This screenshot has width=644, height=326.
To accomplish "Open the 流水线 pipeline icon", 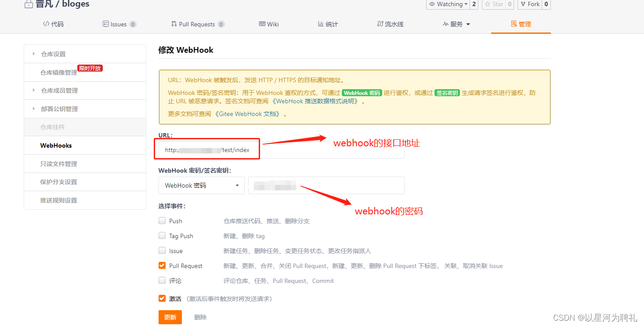I will coord(380,24).
